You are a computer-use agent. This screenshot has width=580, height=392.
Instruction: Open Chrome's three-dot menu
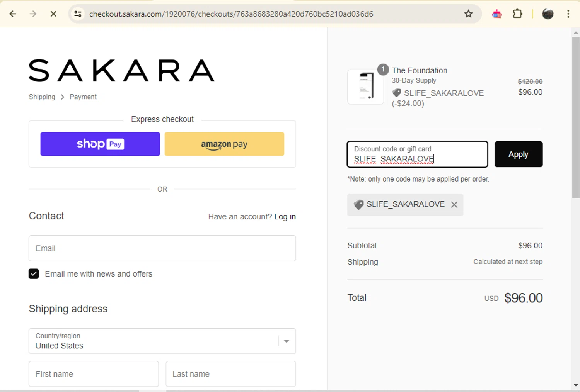coord(568,14)
